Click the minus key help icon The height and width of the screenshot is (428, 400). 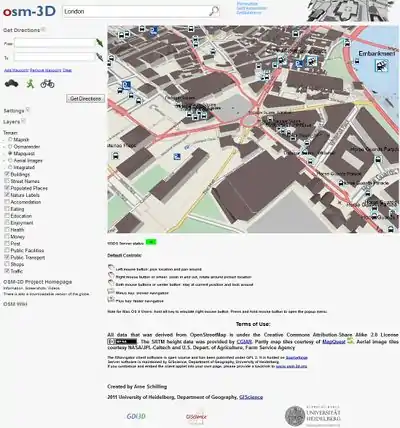(x=111, y=291)
